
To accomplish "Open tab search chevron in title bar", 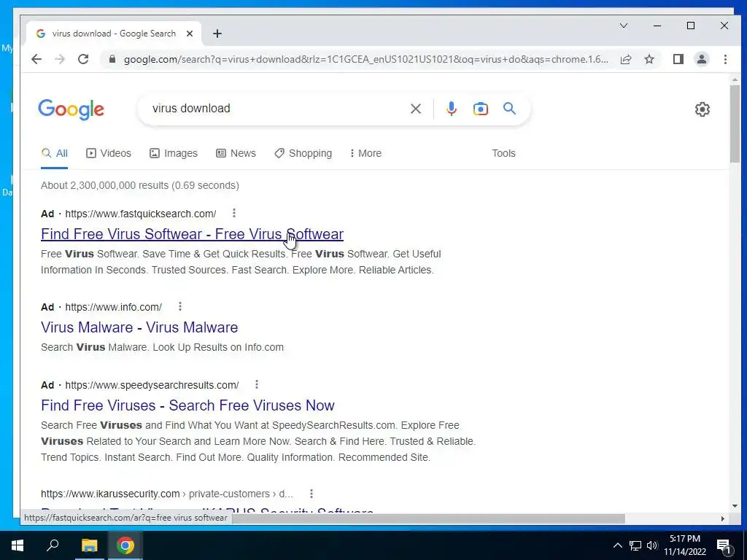I will (x=623, y=26).
